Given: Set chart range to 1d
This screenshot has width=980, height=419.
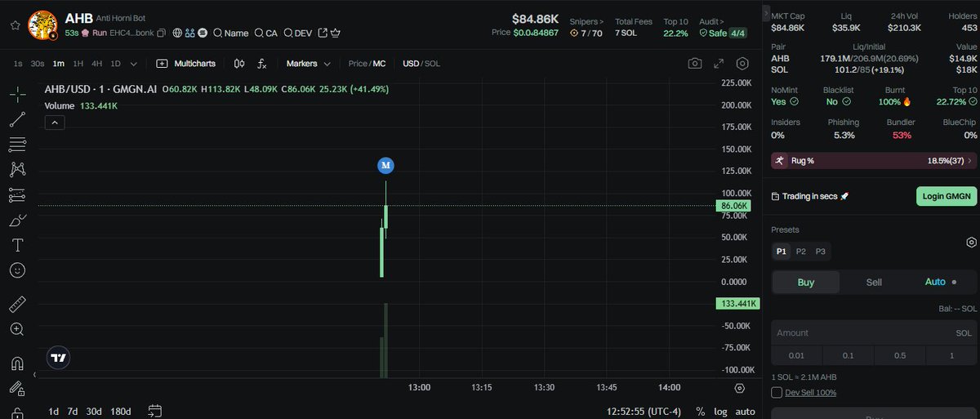Looking at the screenshot, I should click(x=54, y=411).
